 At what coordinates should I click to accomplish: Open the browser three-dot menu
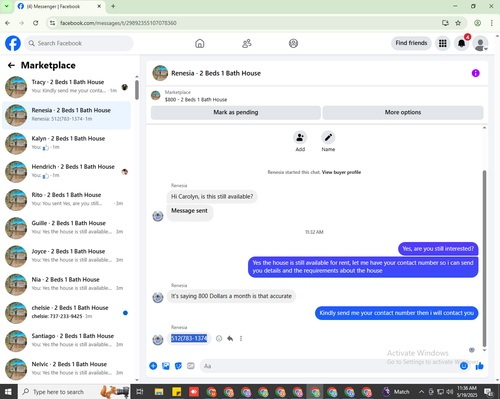click(x=492, y=23)
